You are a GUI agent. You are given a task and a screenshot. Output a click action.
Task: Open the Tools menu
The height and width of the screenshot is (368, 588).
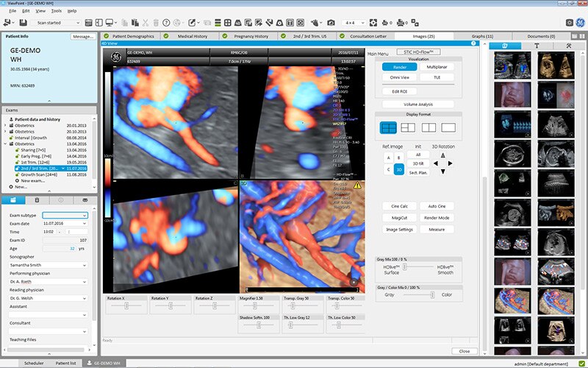pyautogui.click(x=56, y=11)
